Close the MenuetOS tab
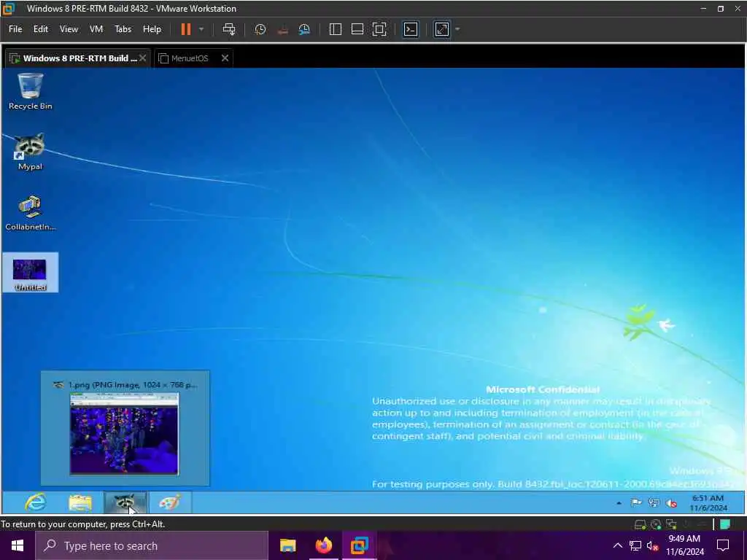Image resolution: width=747 pixels, height=560 pixels. pyautogui.click(x=225, y=58)
